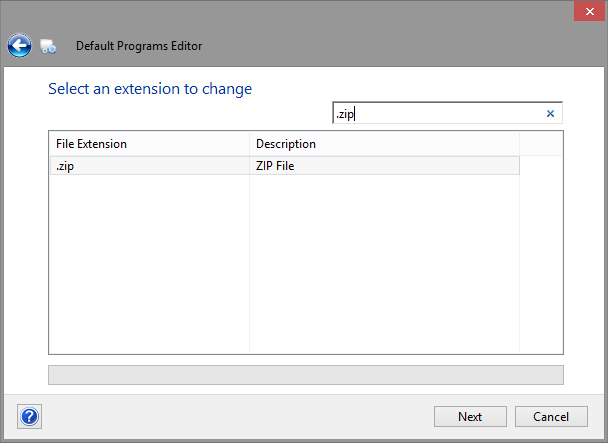The image size is (608, 443).
Task: Click the 'Select an extension to change' heading
Action: pos(150,89)
